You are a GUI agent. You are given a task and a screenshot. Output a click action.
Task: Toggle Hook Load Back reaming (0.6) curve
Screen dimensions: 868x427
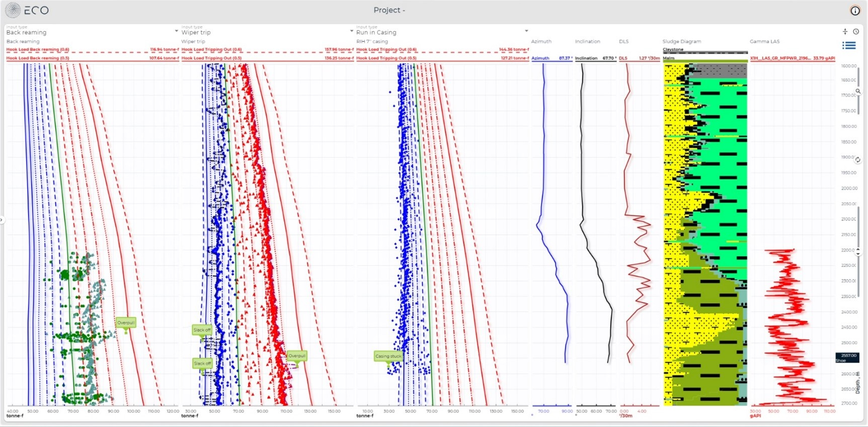[38, 50]
